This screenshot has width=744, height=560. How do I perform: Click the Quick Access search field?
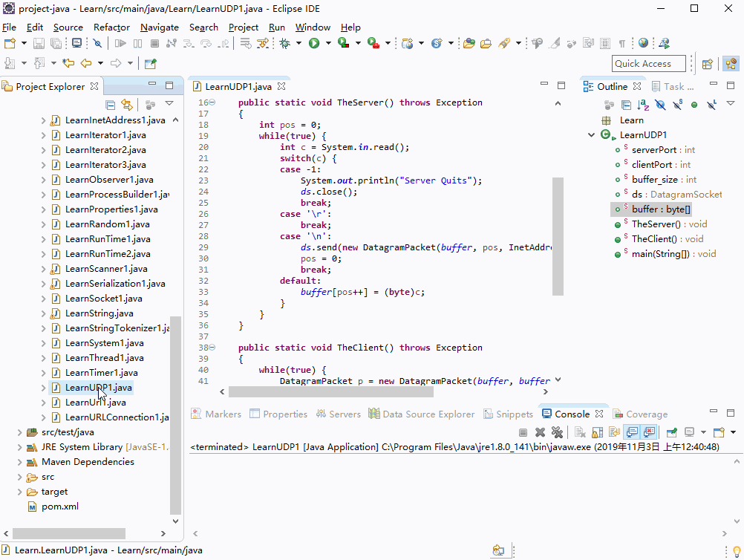pos(649,64)
